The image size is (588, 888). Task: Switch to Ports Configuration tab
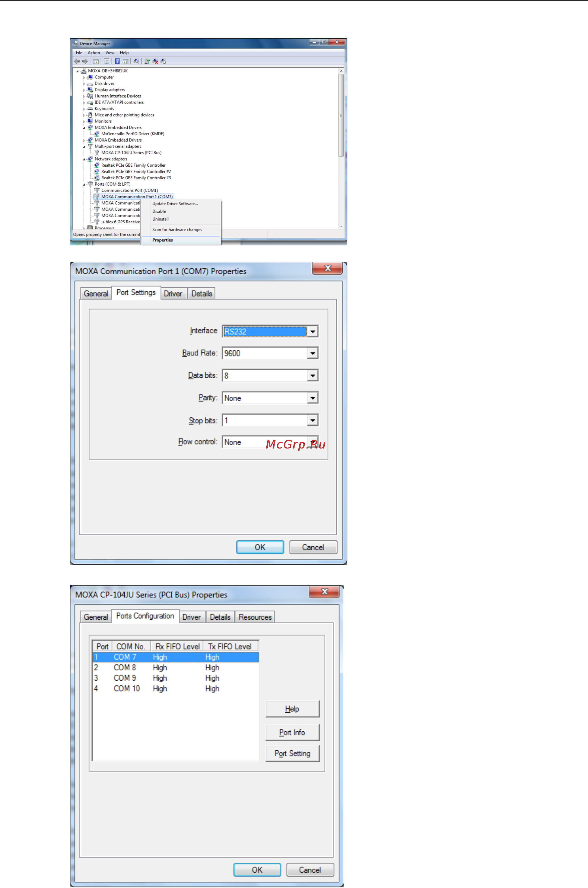tap(145, 616)
